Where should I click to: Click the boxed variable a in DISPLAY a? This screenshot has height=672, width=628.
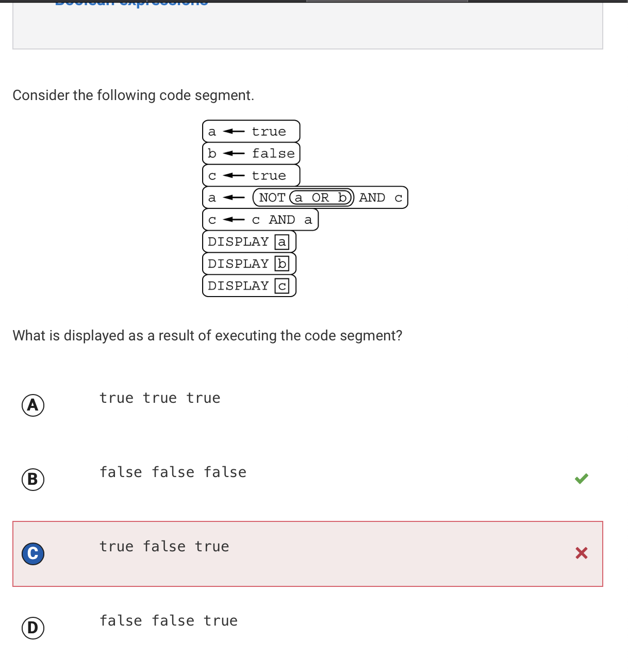click(x=282, y=242)
